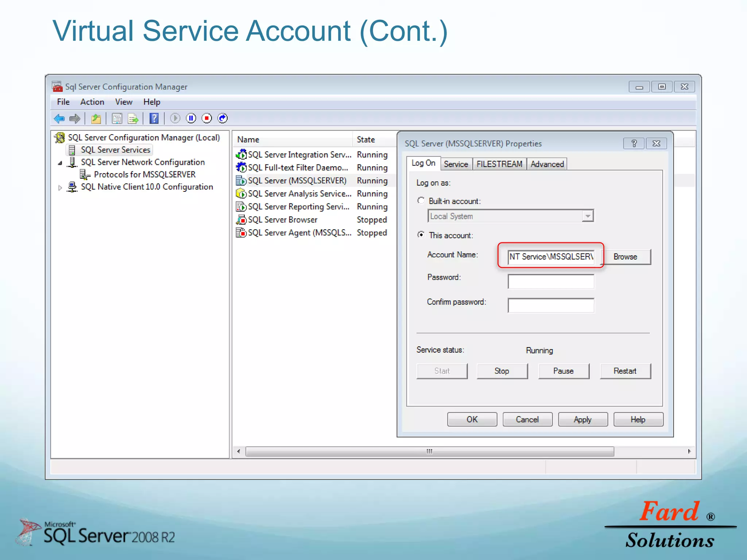The height and width of the screenshot is (560, 747).
Task: Click the Cancel button
Action: pos(527,420)
